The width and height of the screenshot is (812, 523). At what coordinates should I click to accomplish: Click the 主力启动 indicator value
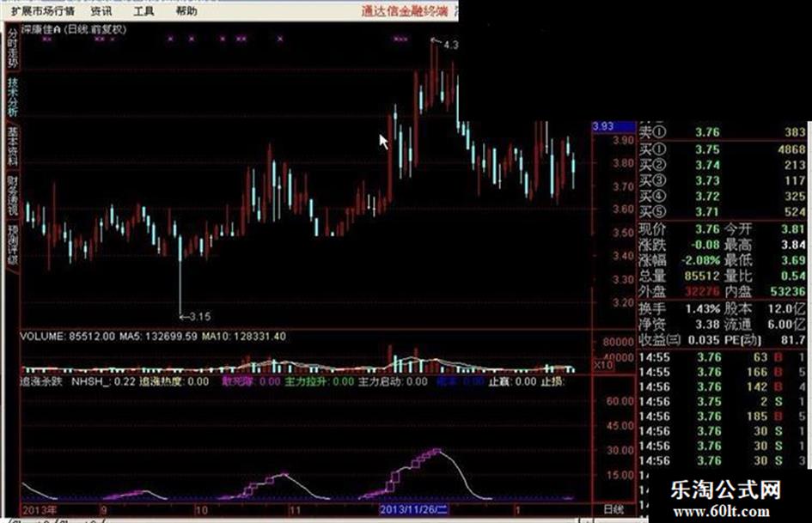[x=393, y=382]
